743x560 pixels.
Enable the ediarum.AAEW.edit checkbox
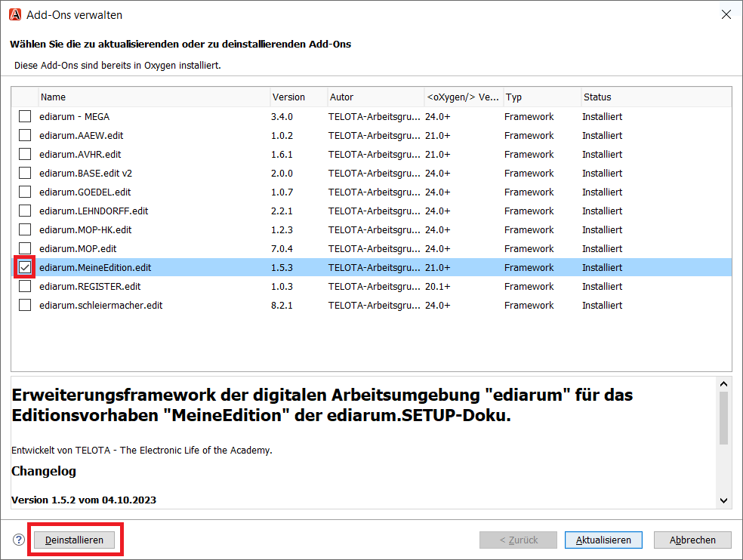[x=25, y=136]
